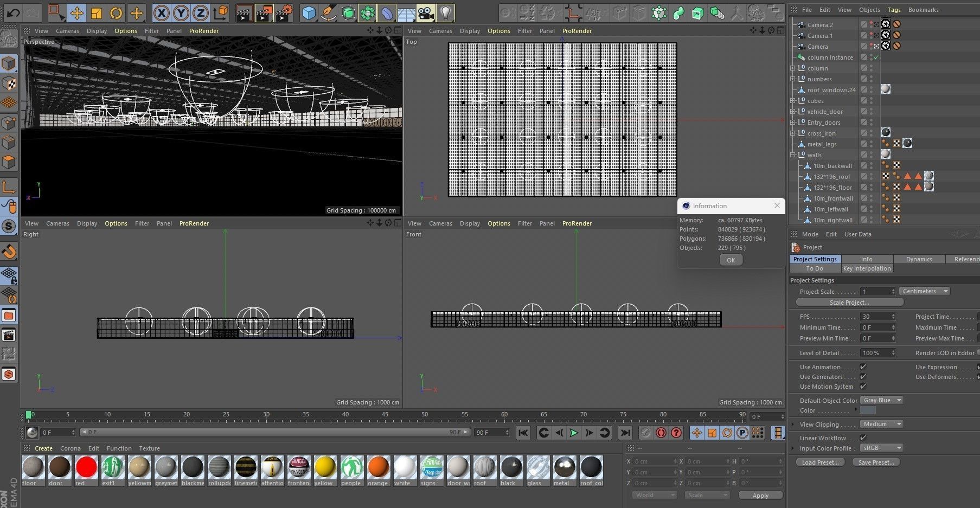Toggle Y axis lock
Image resolution: width=980 pixels, height=508 pixels.
pos(181,13)
